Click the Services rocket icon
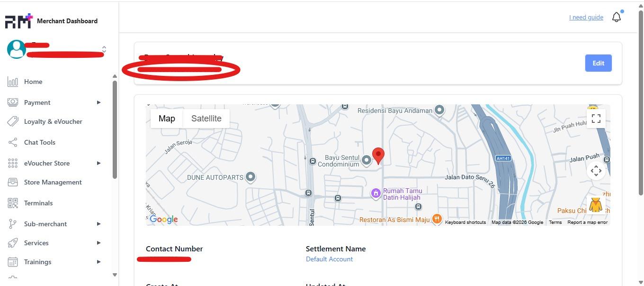Screen dimensions: 644x286 [13, 243]
